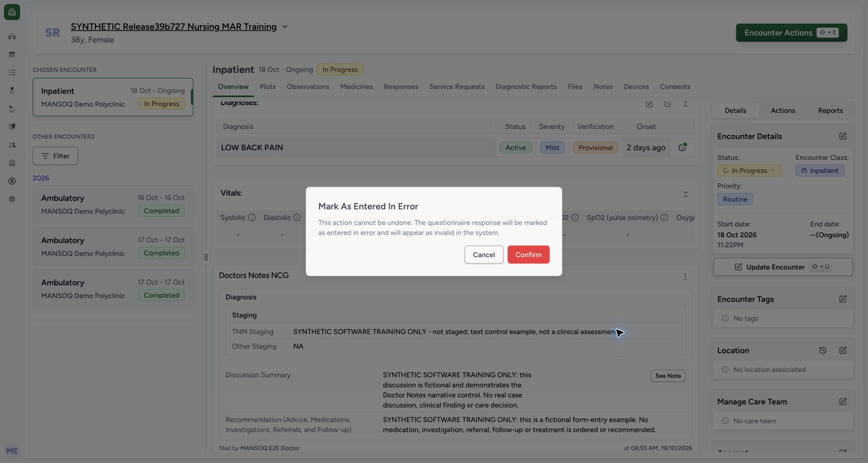Open Doctors Notes NCG three-dot menu
The height and width of the screenshot is (463, 868).
[685, 277]
